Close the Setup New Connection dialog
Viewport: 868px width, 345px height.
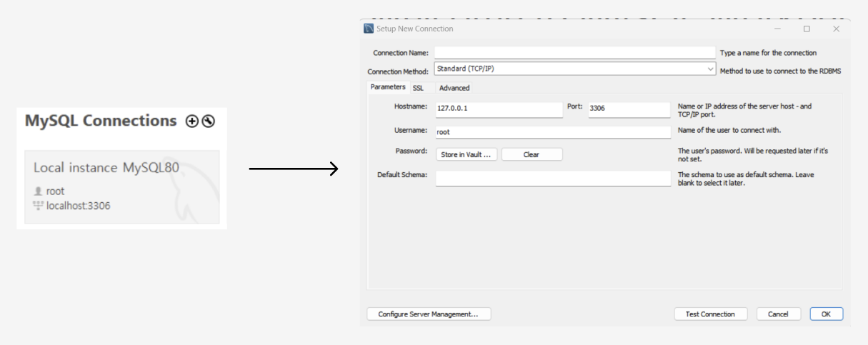(836, 29)
